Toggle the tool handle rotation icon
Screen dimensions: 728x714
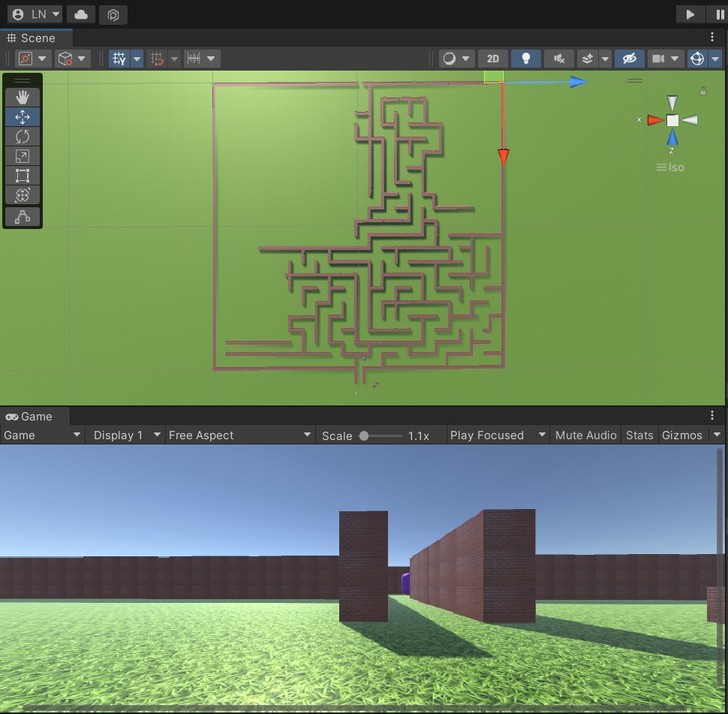click(x=65, y=59)
